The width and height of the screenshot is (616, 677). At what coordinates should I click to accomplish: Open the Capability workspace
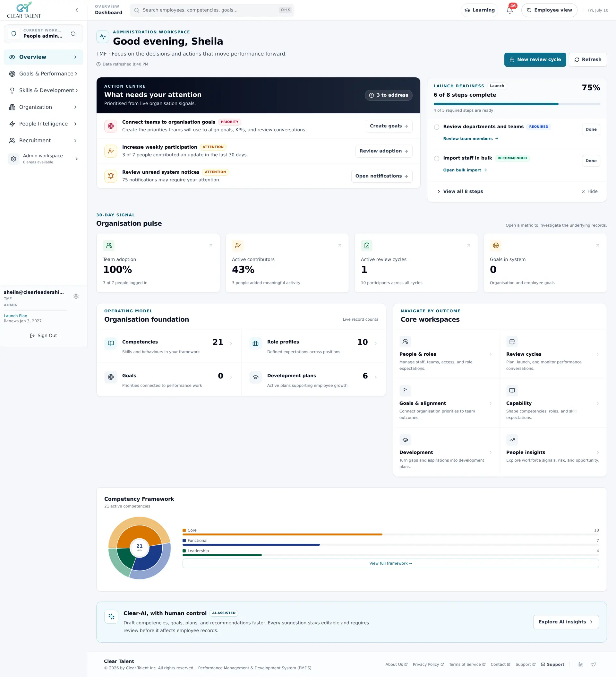pyautogui.click(x=553, y=403)
